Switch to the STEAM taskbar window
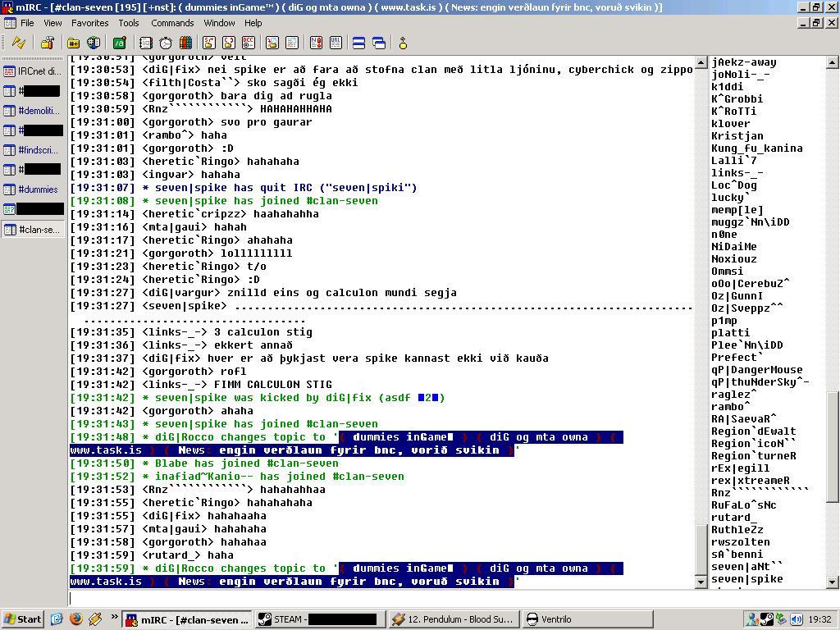 click(320, 620)
